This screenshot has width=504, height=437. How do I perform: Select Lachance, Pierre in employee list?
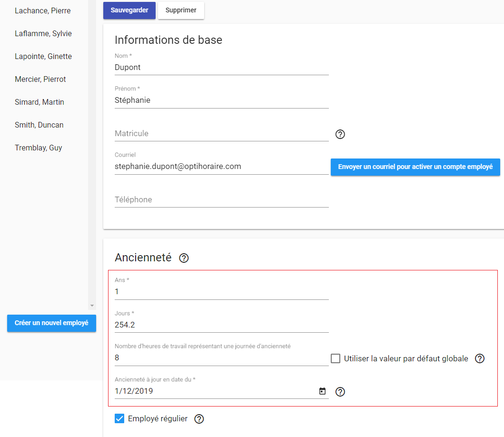[43, 10]
